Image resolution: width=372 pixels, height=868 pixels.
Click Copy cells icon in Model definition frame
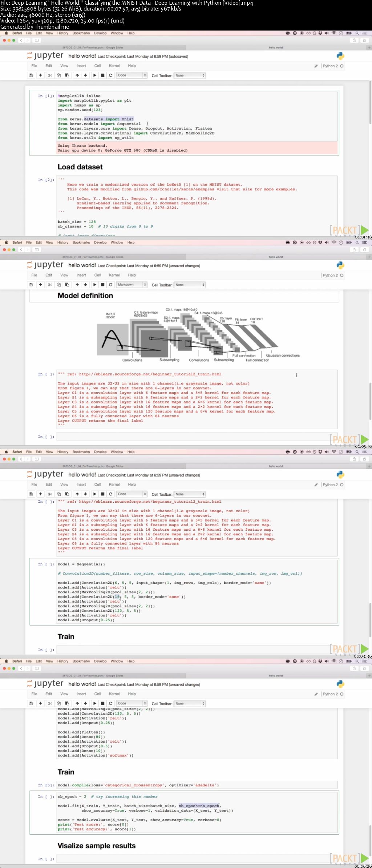pyautogui.click(x=58, y=285)
